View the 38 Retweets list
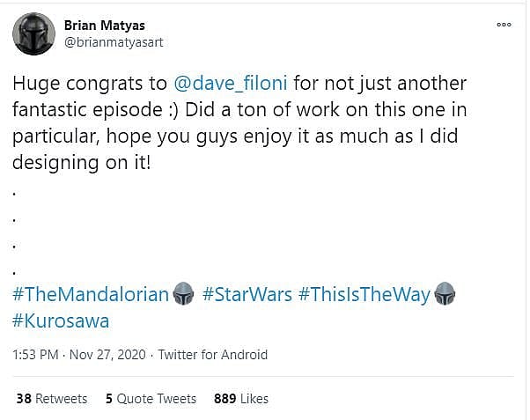This screenshot has height=420, width=530. pyautogui.click(x=52, y=399)
